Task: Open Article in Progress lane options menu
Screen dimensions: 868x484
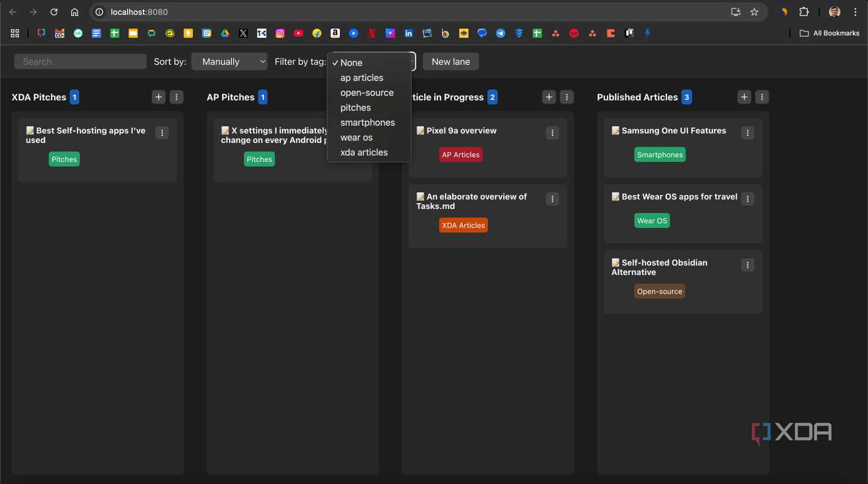Action: [x=567, y=97]
